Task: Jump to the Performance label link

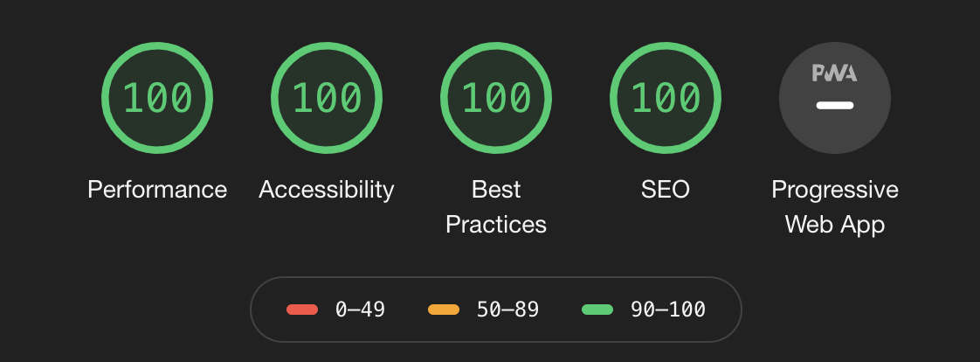Action: (157, 190)
